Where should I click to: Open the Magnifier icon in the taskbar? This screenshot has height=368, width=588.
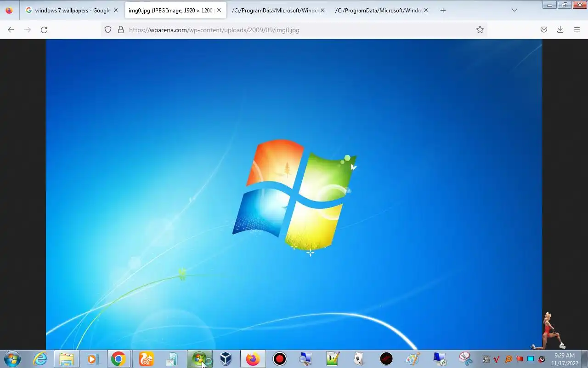[305, 359]
